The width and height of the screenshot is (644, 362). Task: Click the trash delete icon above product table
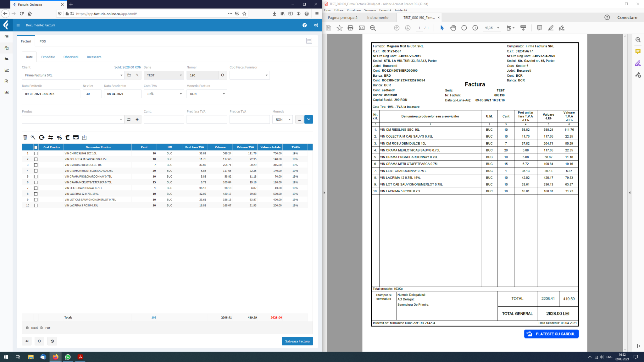25,137
